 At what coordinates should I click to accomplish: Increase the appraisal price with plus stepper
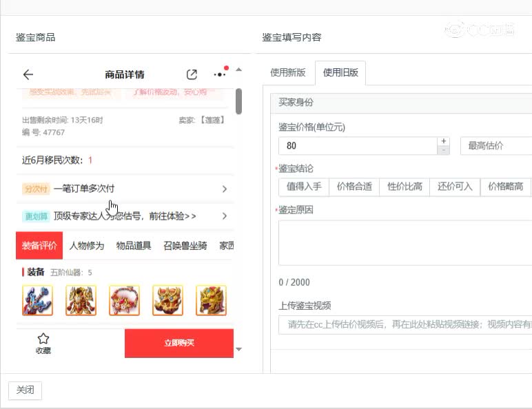click(x=443, y=141)
